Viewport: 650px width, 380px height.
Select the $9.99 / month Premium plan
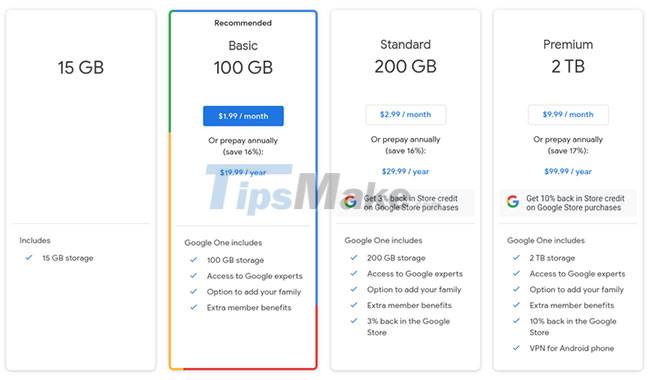(568, 114)
